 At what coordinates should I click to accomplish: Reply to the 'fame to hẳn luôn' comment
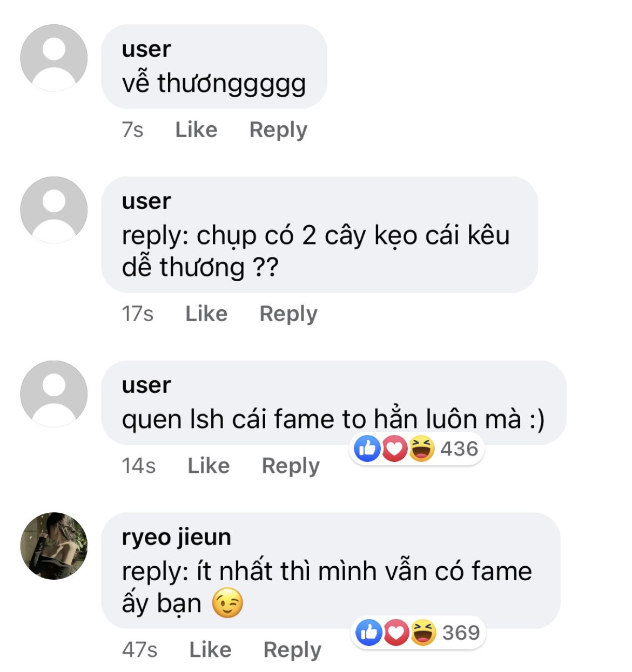coord(291,465)
